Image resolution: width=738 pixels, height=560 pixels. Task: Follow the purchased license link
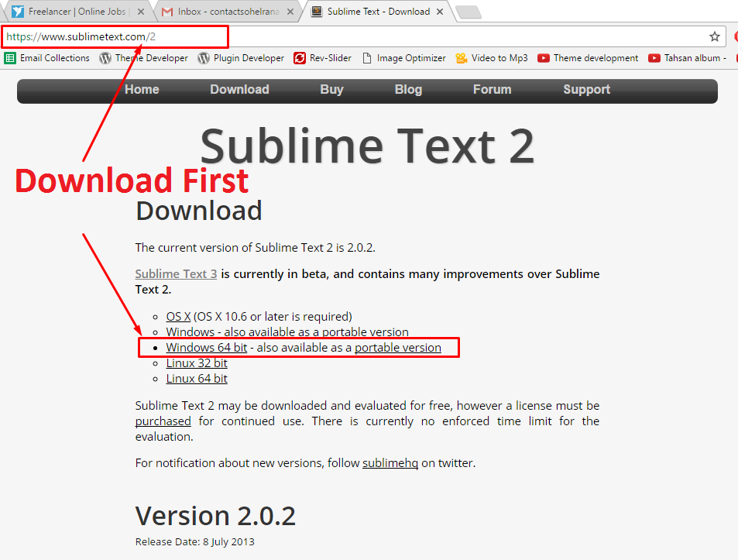[x=163, y=421]
